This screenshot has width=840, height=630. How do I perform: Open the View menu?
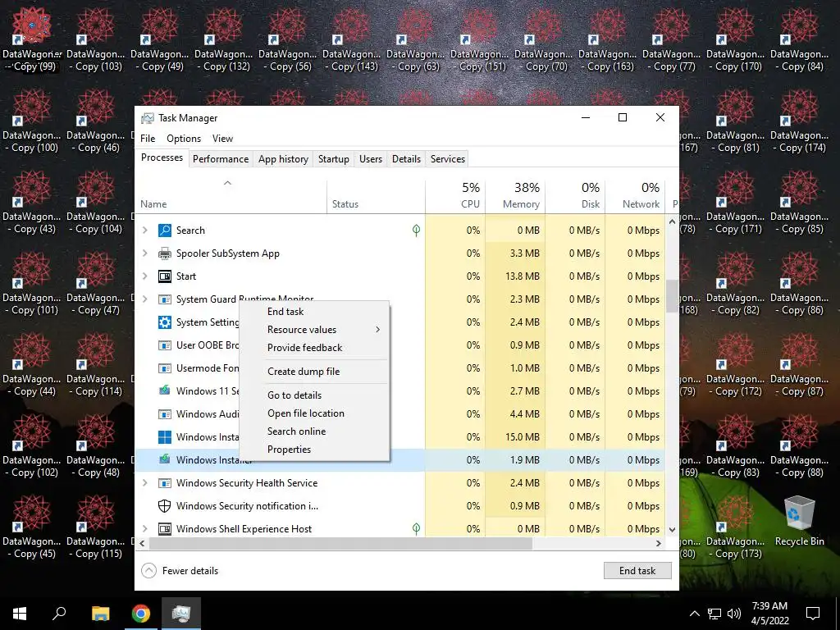pos(222,138)
